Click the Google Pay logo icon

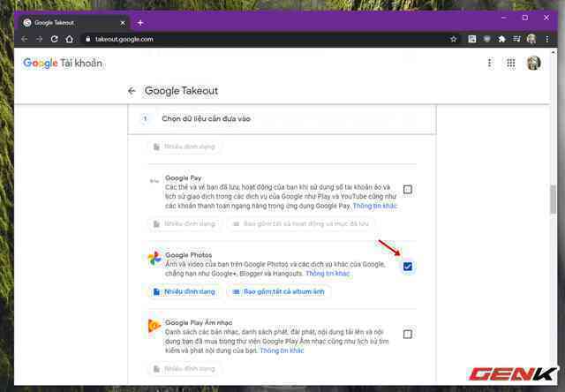[x=154, y=181]
